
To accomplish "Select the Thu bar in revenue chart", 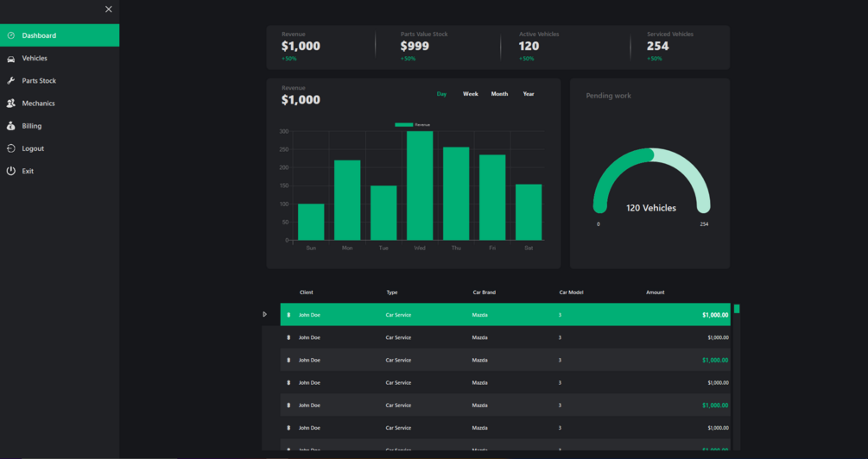I will (x=456, y=193).
